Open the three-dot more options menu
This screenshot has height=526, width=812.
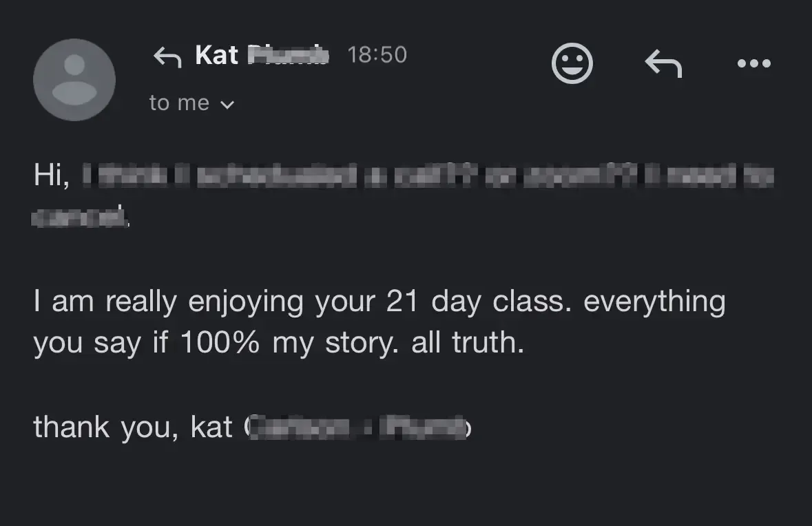[753, 64]
